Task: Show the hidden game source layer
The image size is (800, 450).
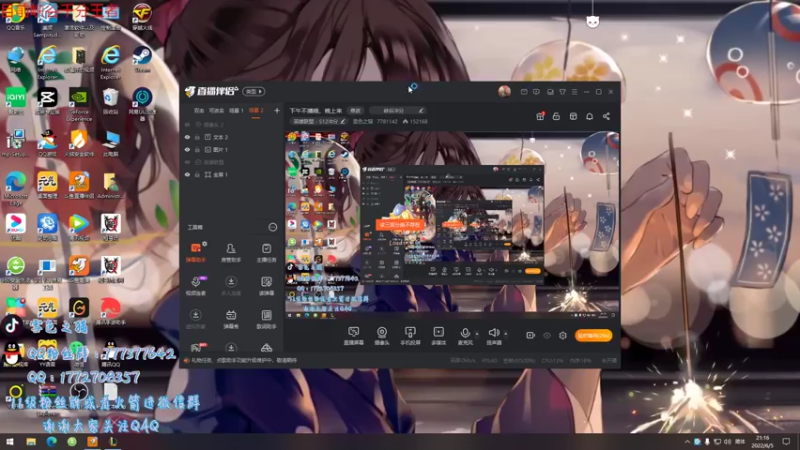Action: click(187, 162)
